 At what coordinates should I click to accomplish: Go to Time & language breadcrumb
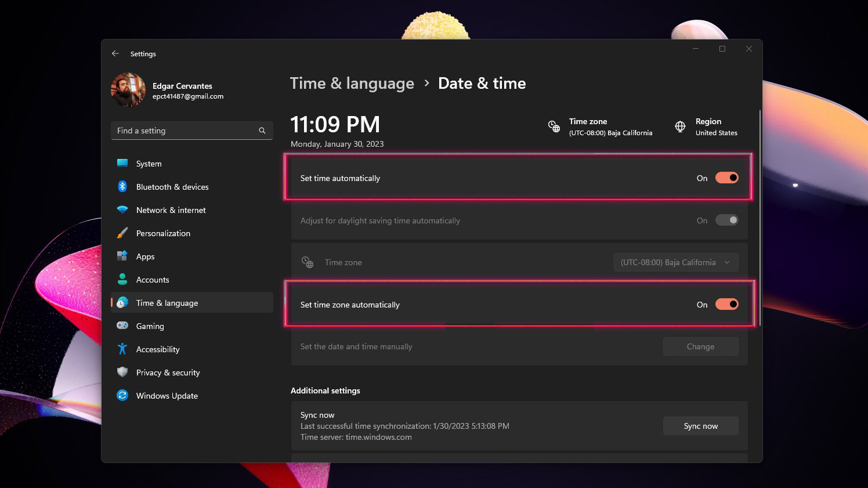click(352, 84)
